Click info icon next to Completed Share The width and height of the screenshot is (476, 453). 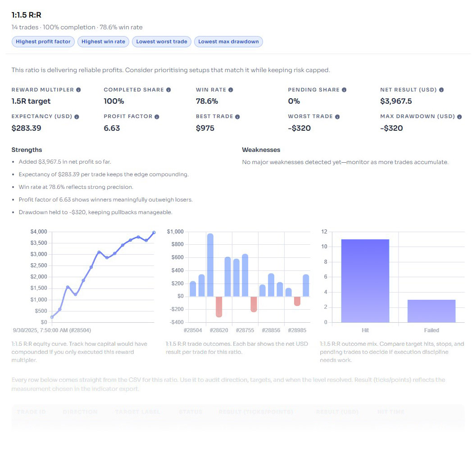168,90
